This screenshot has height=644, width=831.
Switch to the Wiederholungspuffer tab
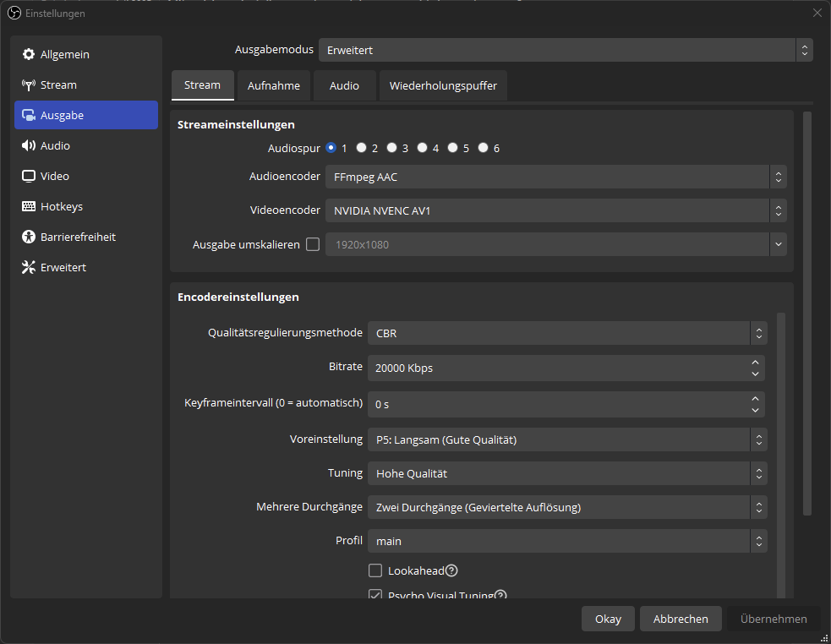[443, 85]
